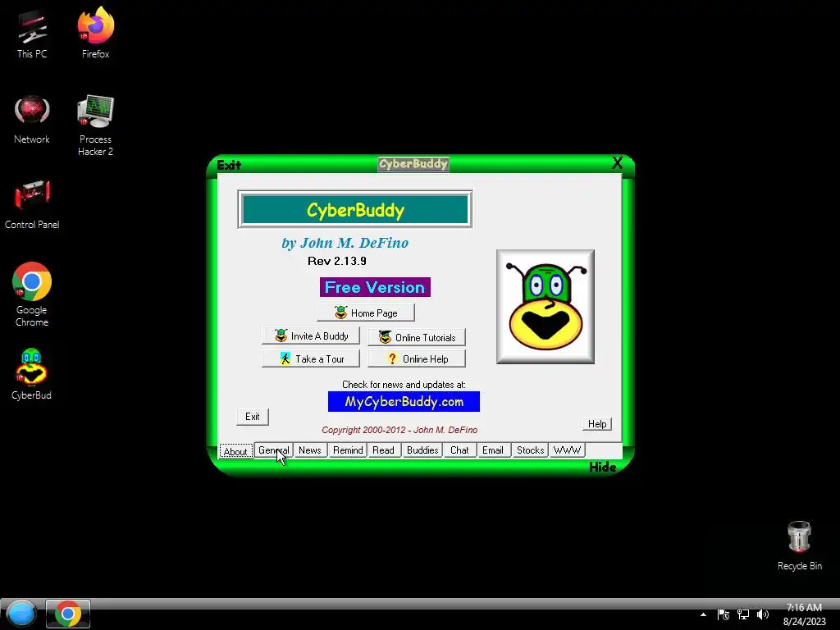Image resolution: width=840 pixels, height=630 pixels.
Task: Click the Rev 2.13.9 version text
Action: coord(337,261)
